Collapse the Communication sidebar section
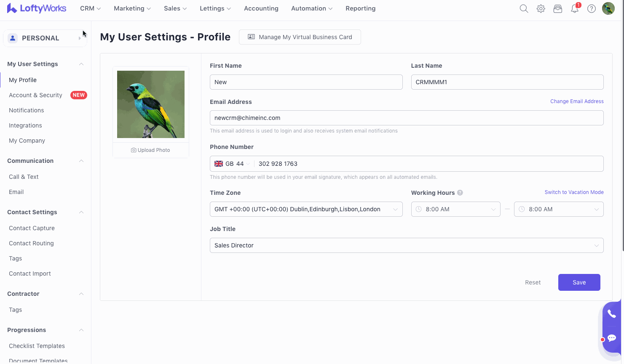The width and height of the screenshot is (624, 364). click(x=81, y=161)
